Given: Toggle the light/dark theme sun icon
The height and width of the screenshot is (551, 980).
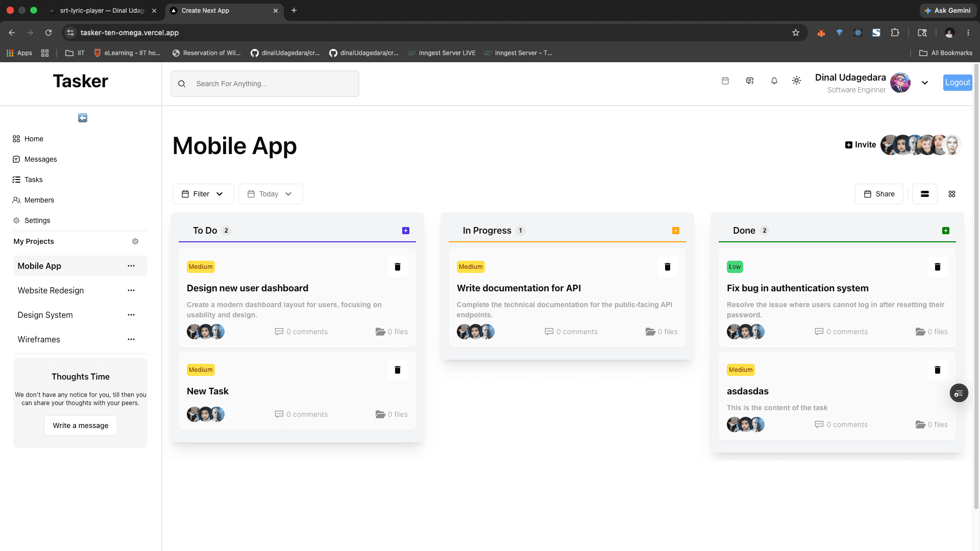Looking at the screenshot, I should tap(797, 81).
